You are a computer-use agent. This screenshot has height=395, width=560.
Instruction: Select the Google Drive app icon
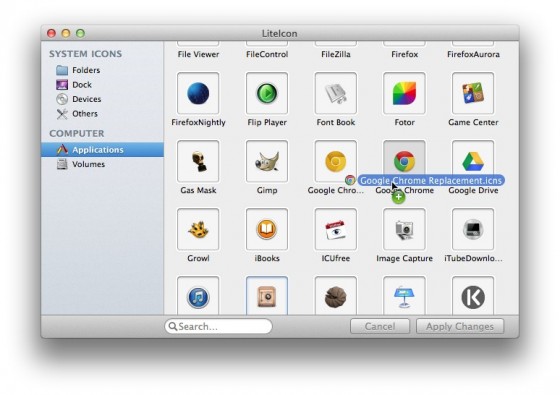tap(473, 161)
